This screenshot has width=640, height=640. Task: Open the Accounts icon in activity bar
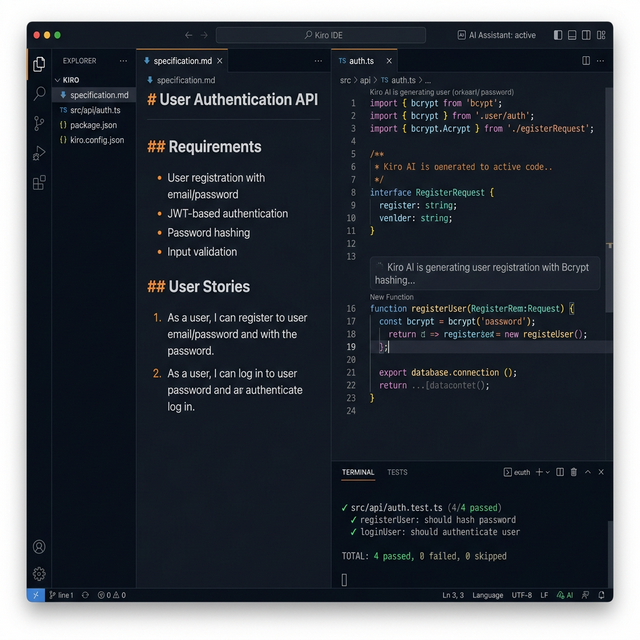(x=39, y=547)
